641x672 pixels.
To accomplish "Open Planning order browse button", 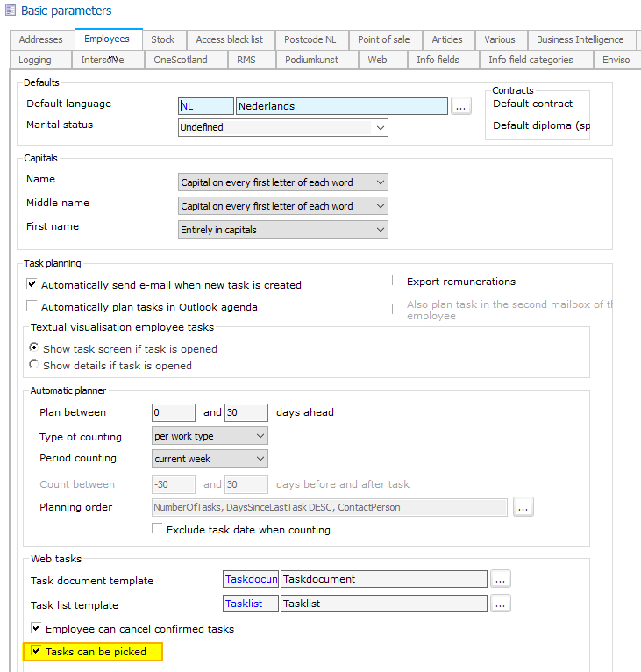I will pyautogui.click(x=523, y=507).
